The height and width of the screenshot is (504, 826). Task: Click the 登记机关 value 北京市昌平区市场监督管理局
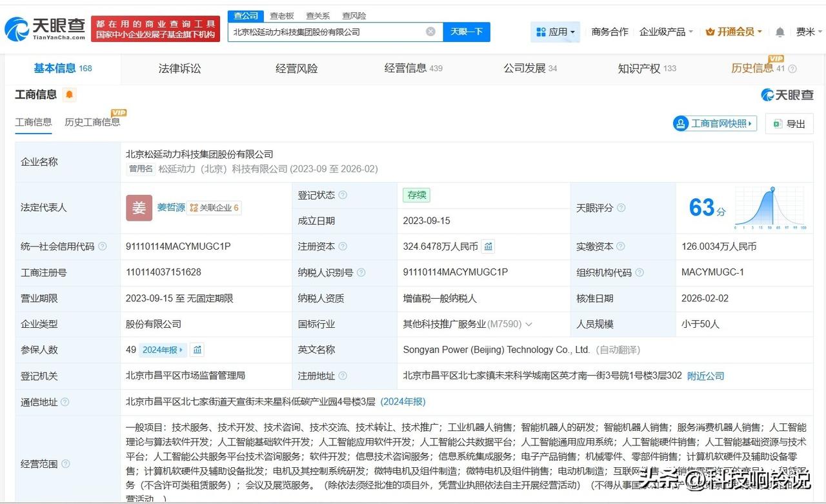point(185,376)
